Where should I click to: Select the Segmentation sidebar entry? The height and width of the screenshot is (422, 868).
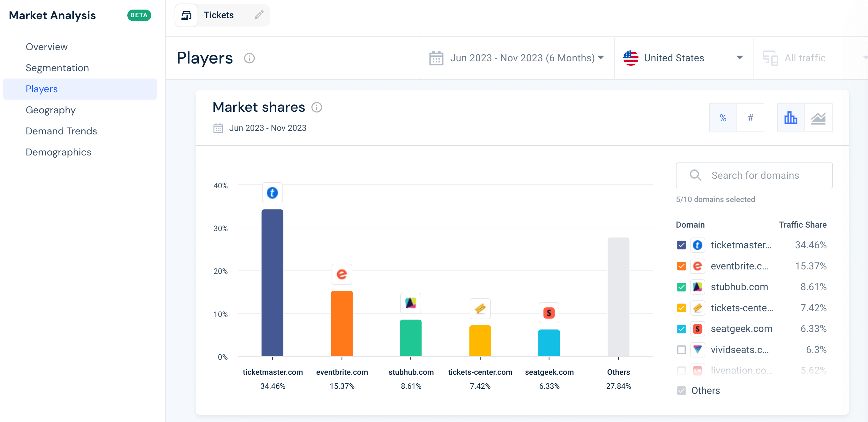(x=57, y=68)
